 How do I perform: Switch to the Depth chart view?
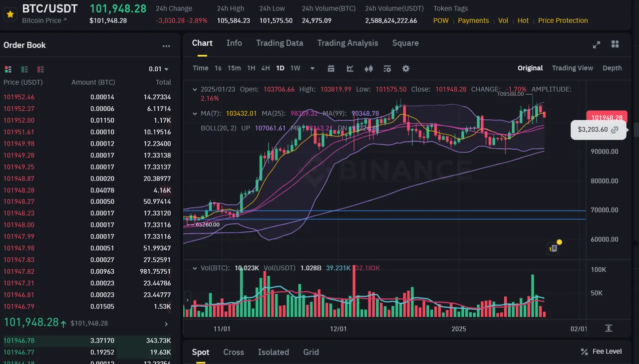(x=612, y=68)
